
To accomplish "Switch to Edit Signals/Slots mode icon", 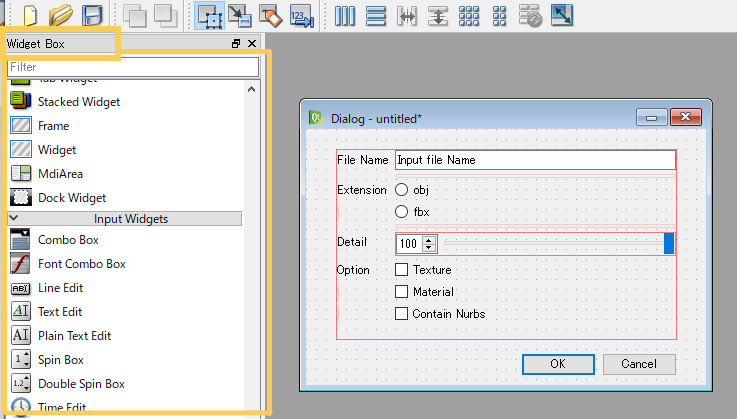I will click(240, 16).
